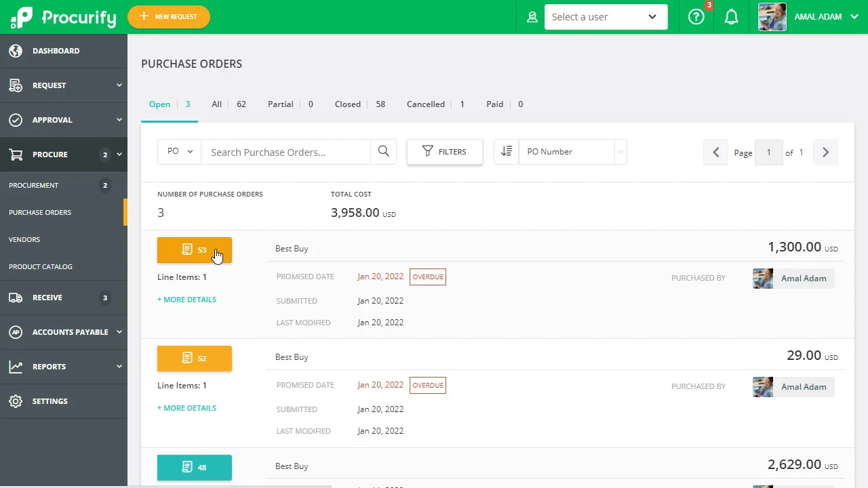The height and width of the screenshot is (488, 868).
Task: Switch to the Paid tab
Action: pyautogui.click(x=505, y=104)
